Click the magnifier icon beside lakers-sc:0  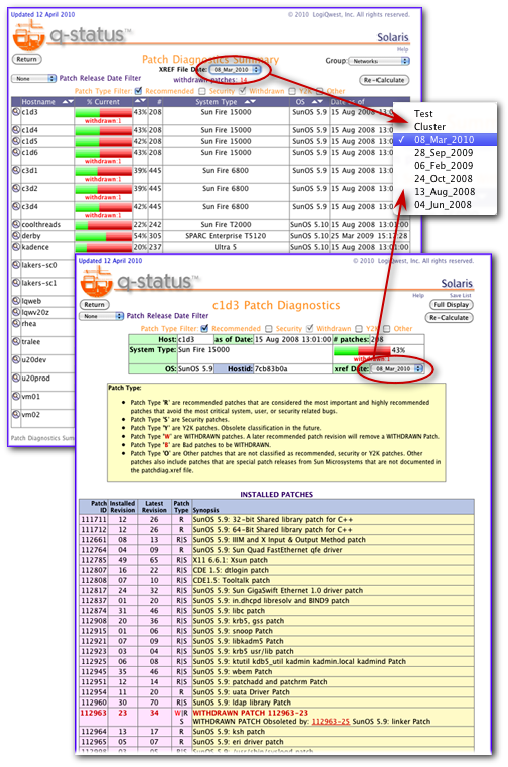(16, 265)
